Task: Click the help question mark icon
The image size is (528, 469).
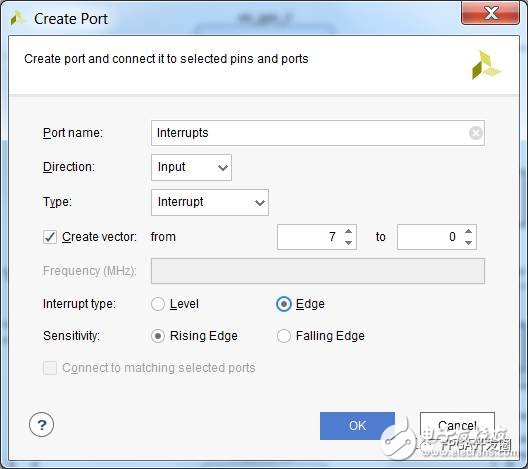Action: [41, 425]
